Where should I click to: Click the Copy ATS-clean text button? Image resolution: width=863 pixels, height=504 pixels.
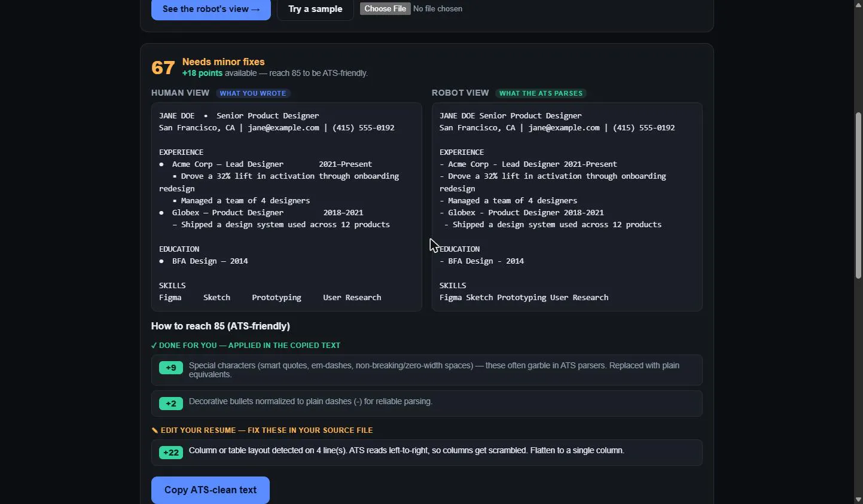coord(211,490)
